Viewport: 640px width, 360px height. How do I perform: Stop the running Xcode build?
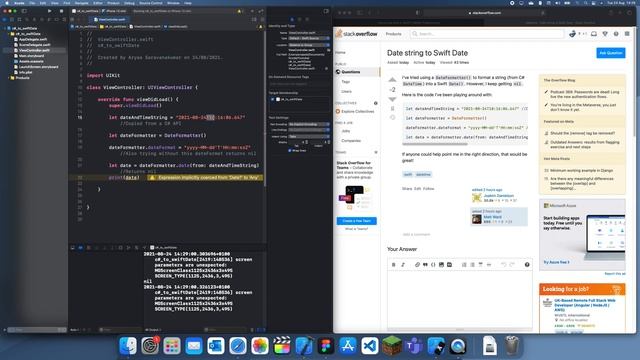[61, 11]
